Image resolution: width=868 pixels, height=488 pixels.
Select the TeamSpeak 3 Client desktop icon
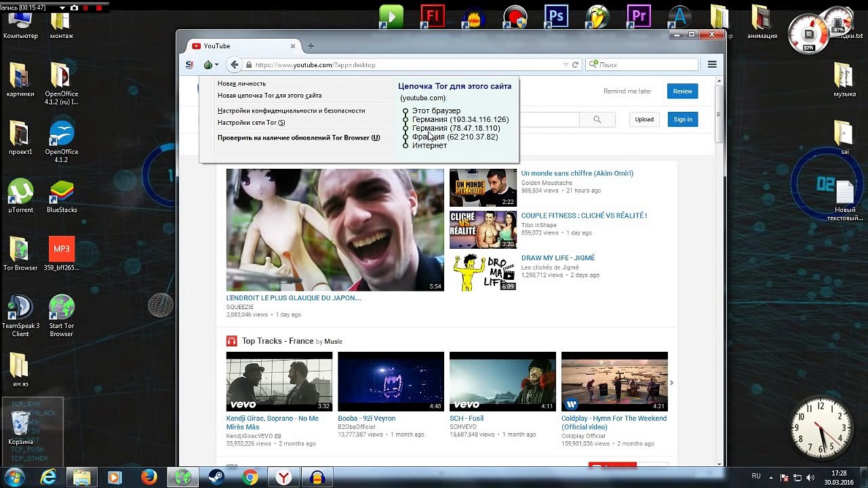20,316
